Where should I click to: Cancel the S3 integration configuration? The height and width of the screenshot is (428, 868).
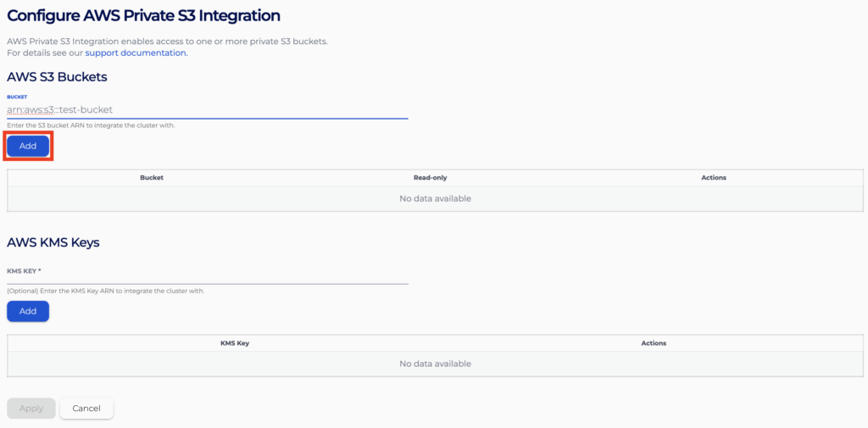click(86, 409)
